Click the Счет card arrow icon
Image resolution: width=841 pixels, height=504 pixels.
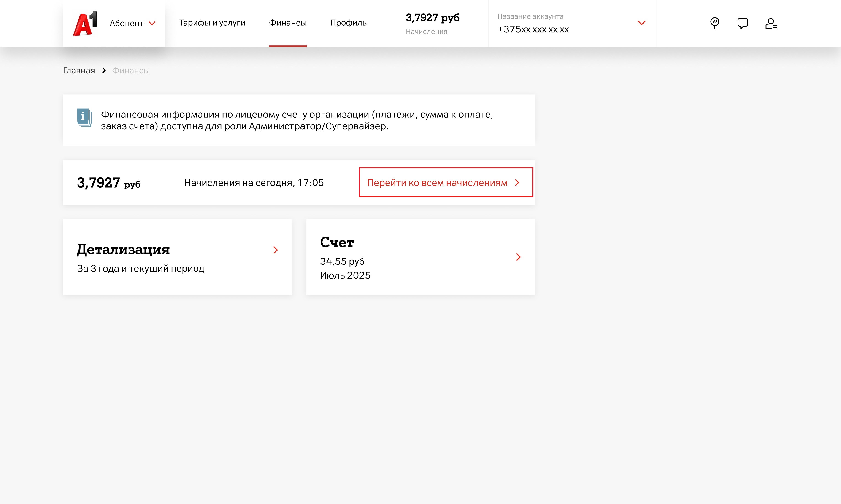point(518,257)
